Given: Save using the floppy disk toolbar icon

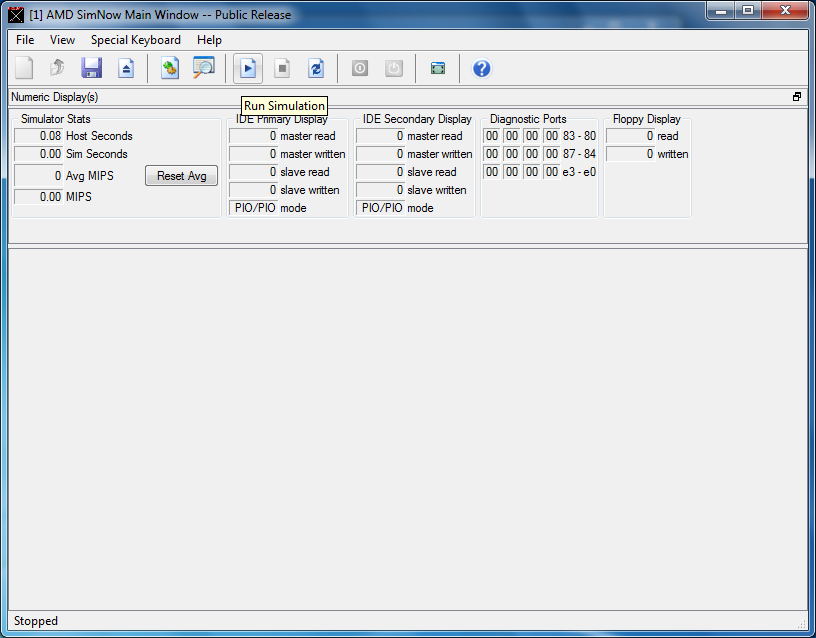Looking at the screenshot, I should [91, 68].
